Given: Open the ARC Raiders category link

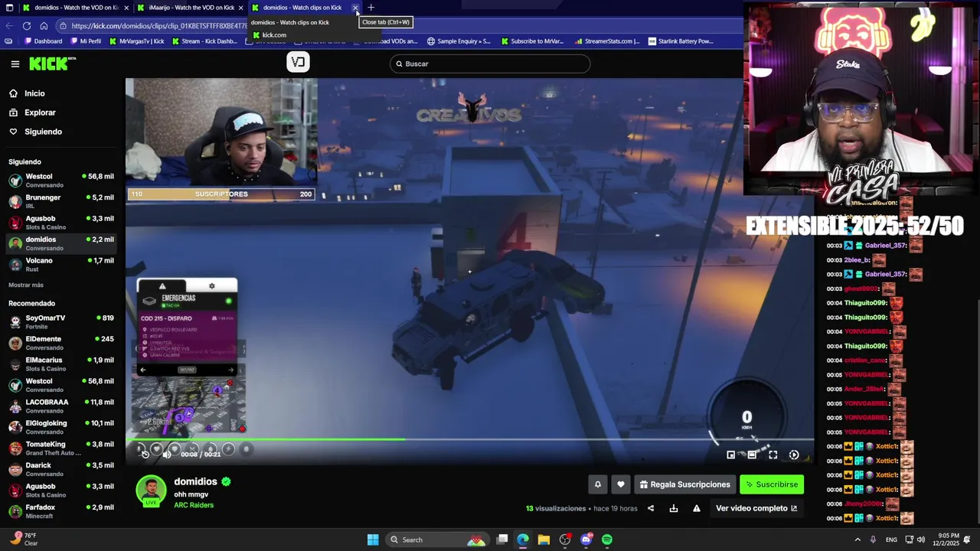Looking at the screenshot, I should coord(194,505).
